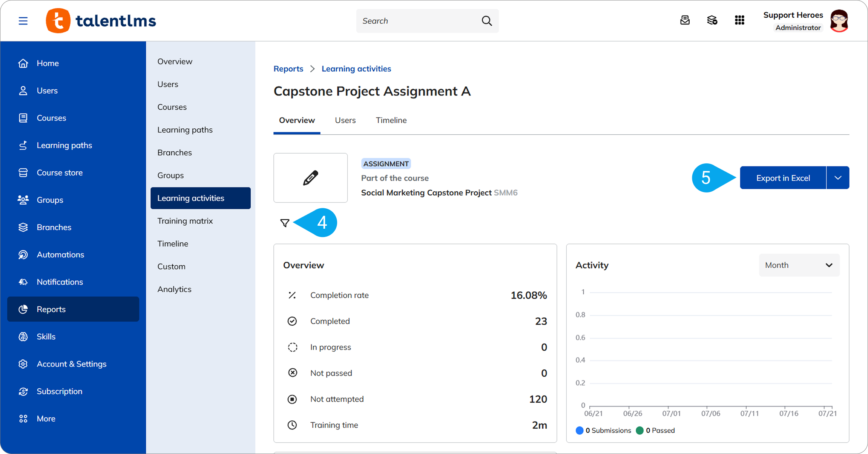The width and height of the screenshot is (868, 454).
Task: Click the Course store icon
Action: 23,172
